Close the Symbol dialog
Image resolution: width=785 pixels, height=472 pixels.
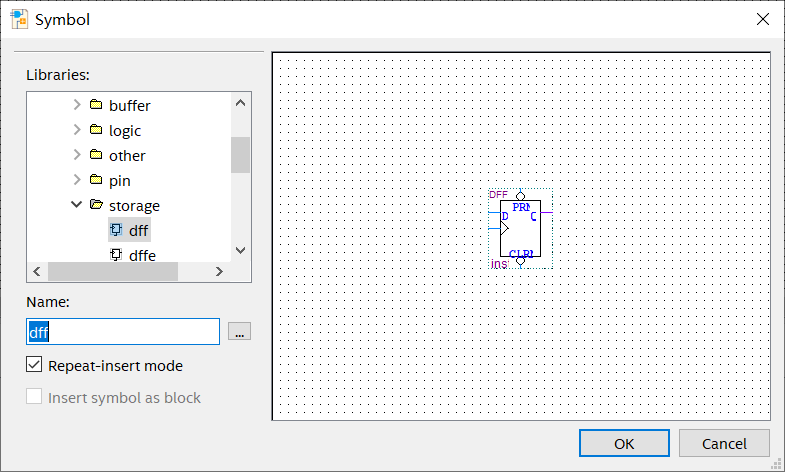(762, 19)
